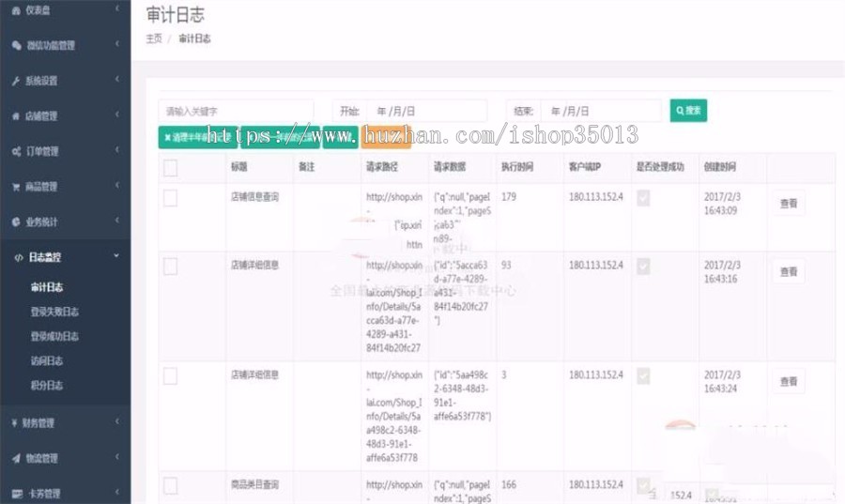Open the 登录失败日志 submenu item

click(x=54, y=312)
